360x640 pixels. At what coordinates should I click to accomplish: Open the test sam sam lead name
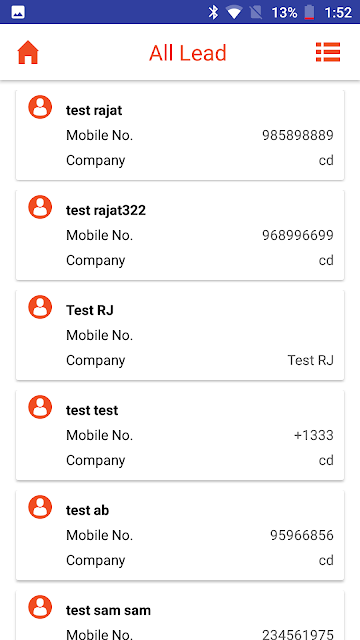click(108, 610)
